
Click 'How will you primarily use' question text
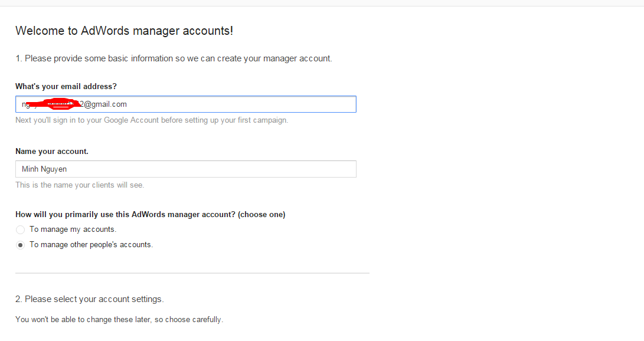[151, 215]
